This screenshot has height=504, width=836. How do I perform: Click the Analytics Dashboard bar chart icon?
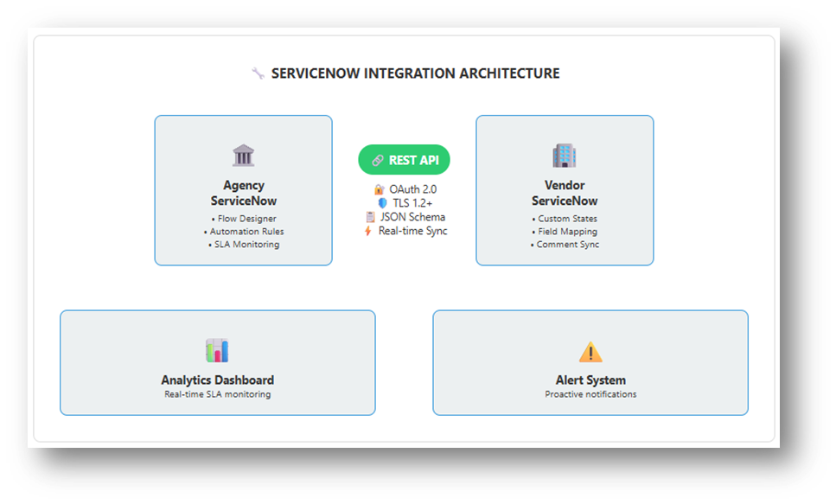coord(218,350)
